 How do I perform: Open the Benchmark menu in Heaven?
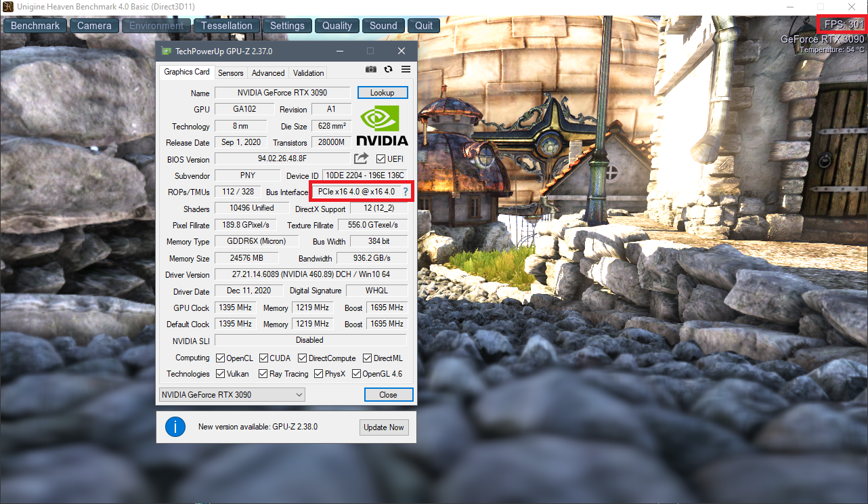(x=35, y=25)
